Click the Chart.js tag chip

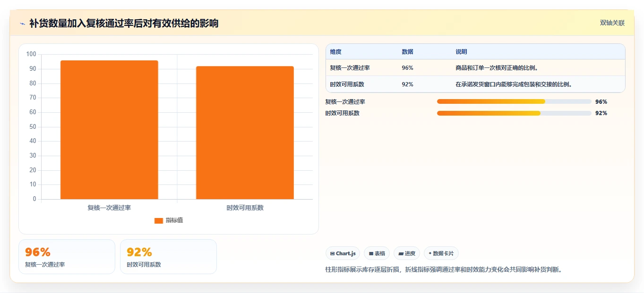click(343, 253)
